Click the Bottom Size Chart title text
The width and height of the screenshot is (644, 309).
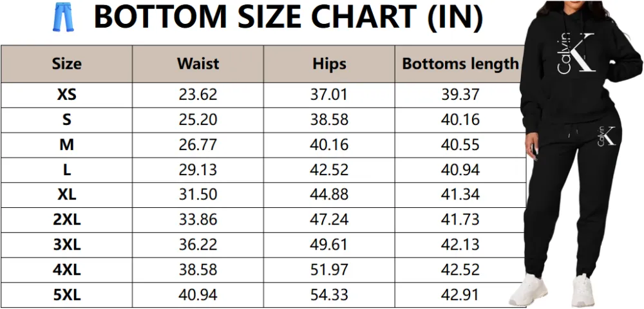pos(288,18)
